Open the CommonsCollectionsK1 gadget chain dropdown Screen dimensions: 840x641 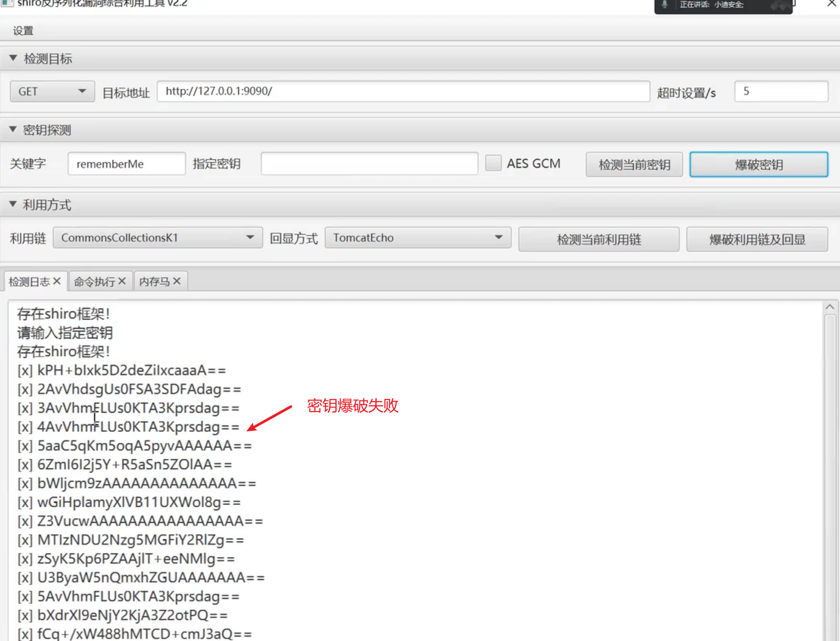(x=157, y=238)
